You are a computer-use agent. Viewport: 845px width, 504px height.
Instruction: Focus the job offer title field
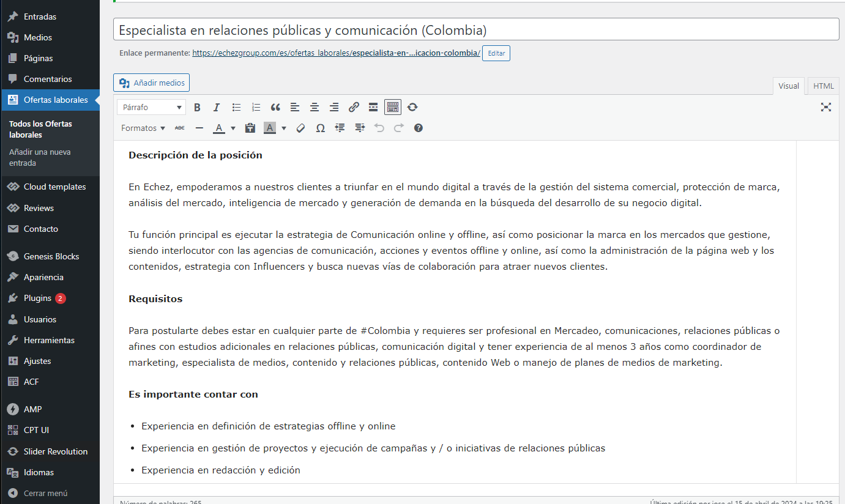[476, 30]
